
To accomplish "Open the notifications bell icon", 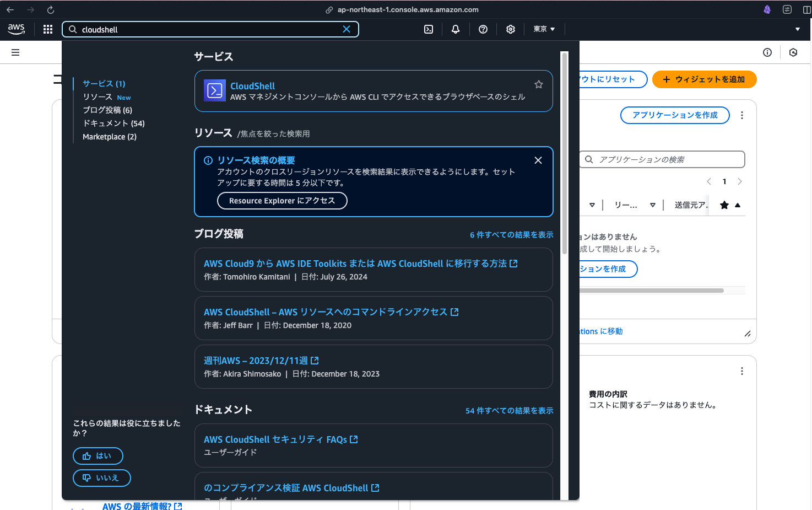I will click(x=456, y=29).
